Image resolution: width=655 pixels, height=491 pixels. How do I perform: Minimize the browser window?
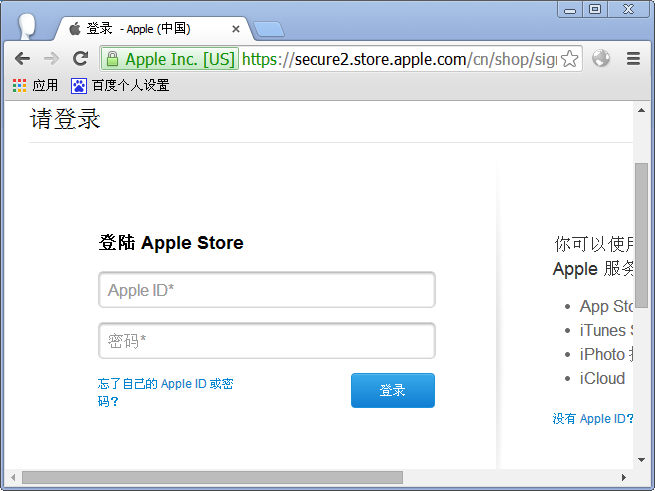[570, 10]
